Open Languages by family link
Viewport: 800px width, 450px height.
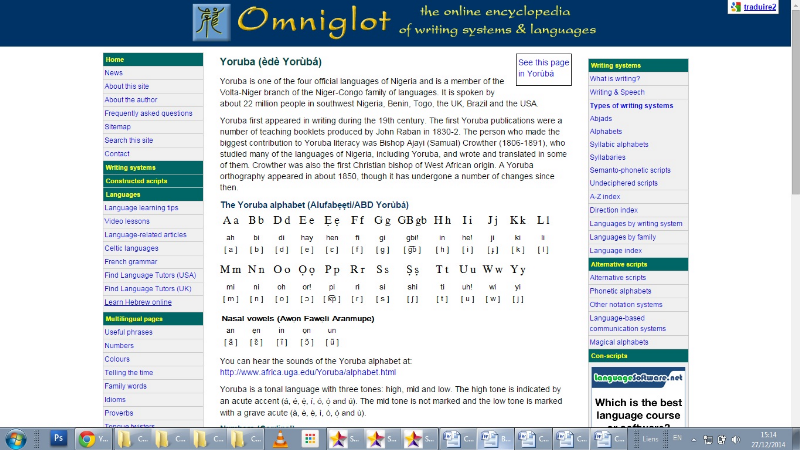(x=622, y=237)
